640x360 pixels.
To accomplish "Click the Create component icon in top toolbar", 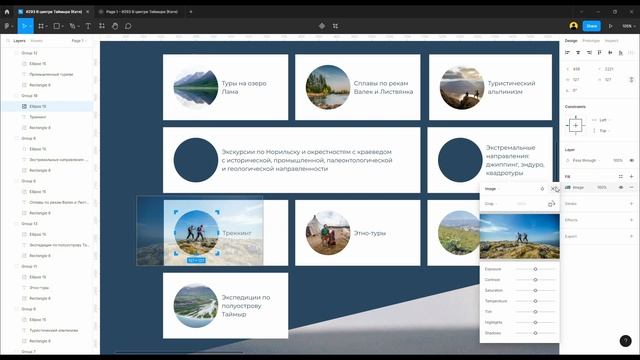I will [322, 26].
